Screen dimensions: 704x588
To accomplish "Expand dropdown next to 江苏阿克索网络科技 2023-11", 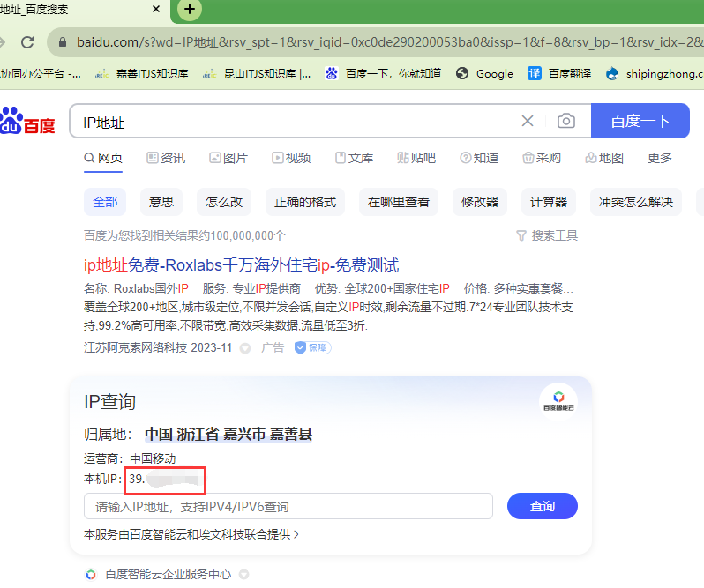I will click(245, 348).
